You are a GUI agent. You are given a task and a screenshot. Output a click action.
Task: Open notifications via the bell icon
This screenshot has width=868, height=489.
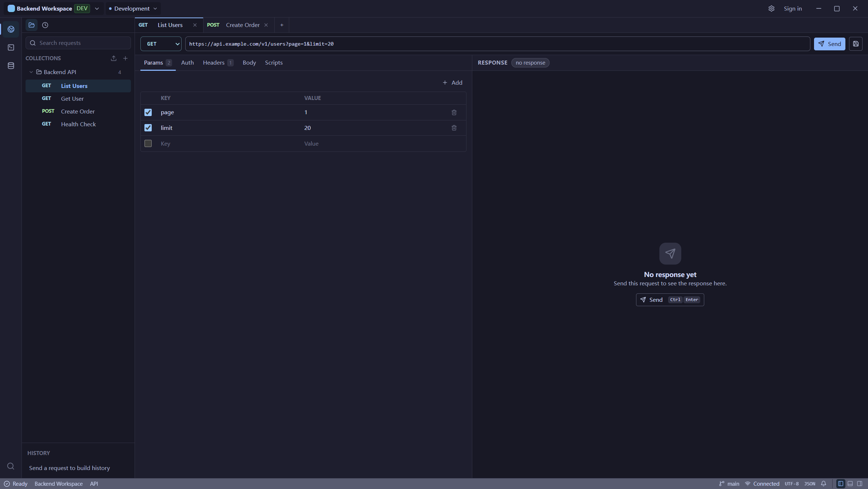pos(824,484)
